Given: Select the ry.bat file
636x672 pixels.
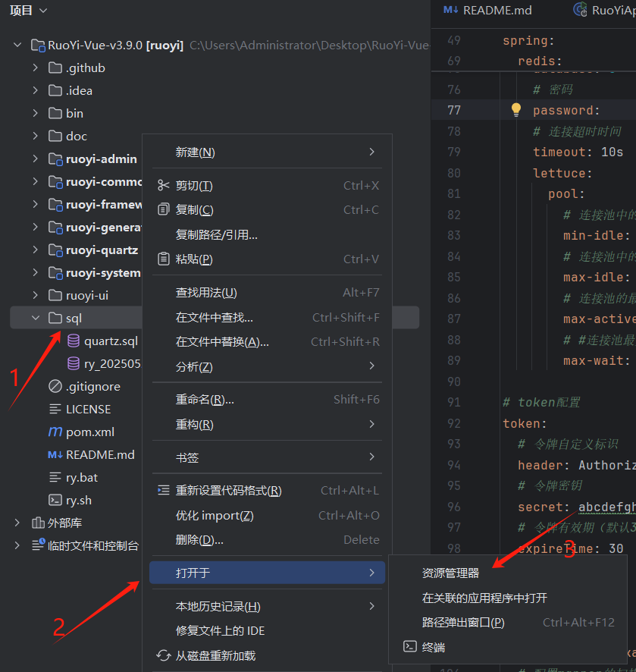Looking at the screenshot, I should (x=82, y=477).
